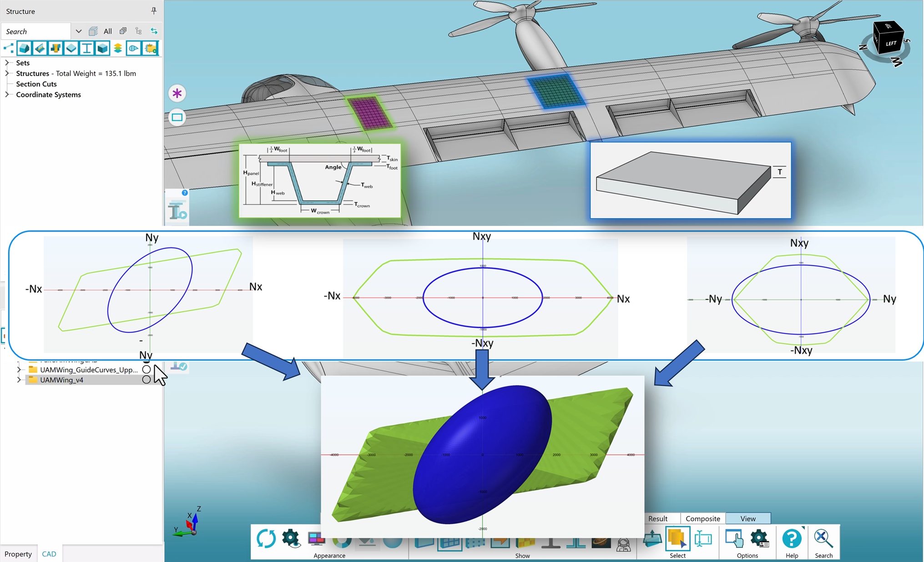924x562 pixels.
Task: Click the T-beam show icon
Action: pos(550,543)
